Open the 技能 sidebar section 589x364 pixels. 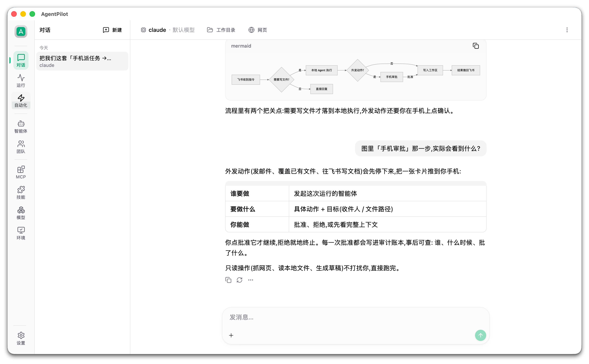click(21, 193)
